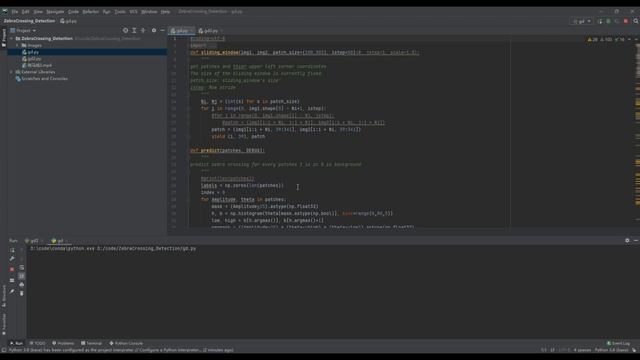
Task: Click the Search Everywhere magnifier icon
Action: click(636, 21)
